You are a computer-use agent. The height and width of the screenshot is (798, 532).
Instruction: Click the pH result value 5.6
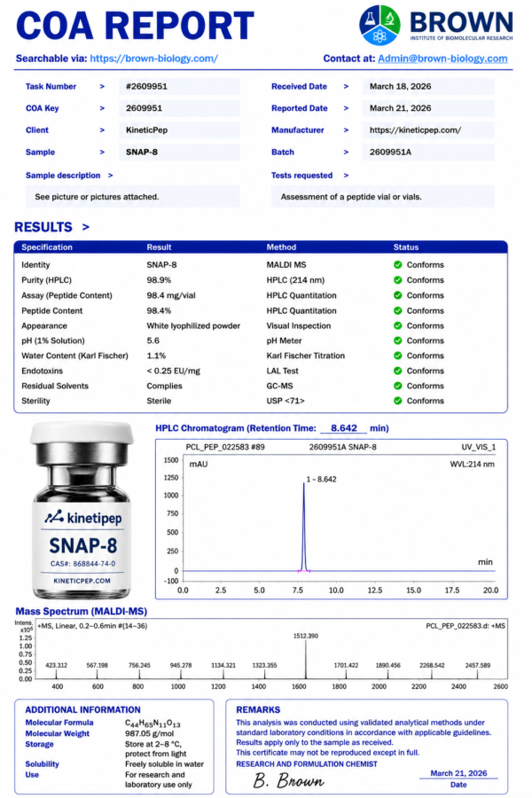click(153, 340)
